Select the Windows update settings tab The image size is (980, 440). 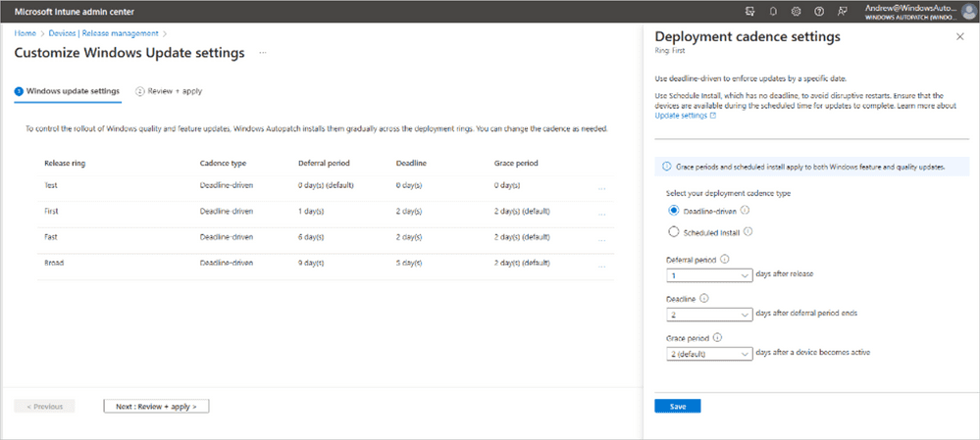coord(67,91)
